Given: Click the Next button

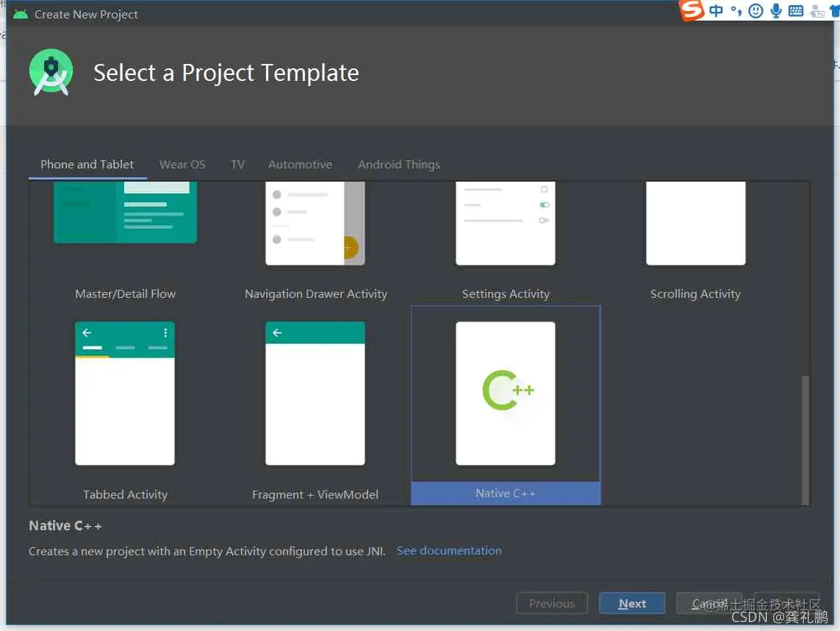Looking at the screenshot, I should coord(632,603).
